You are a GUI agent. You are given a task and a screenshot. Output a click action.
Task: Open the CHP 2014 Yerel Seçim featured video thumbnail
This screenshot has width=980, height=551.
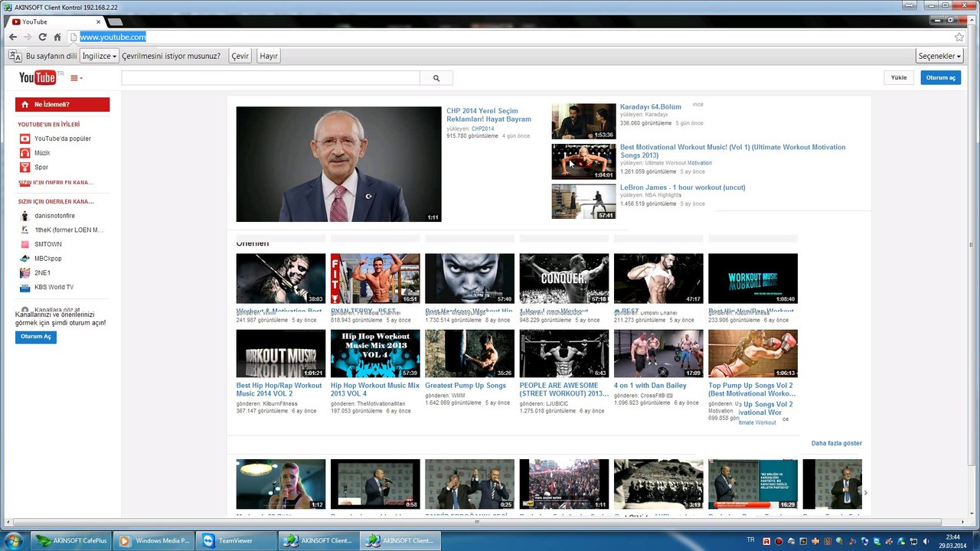[338, 164]
